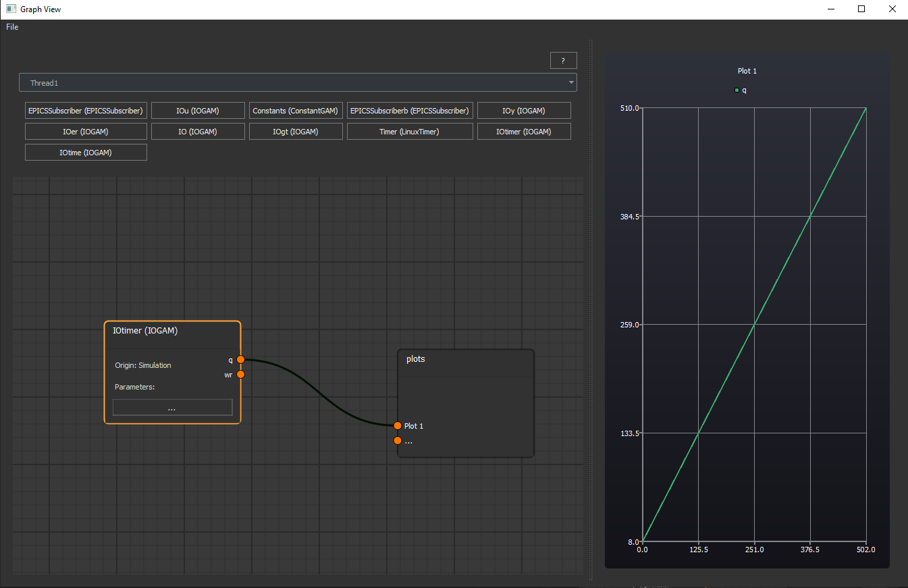Select the IOtime (IOGAM) block
The height and width of the screenshot is (588, 908).
86,152
